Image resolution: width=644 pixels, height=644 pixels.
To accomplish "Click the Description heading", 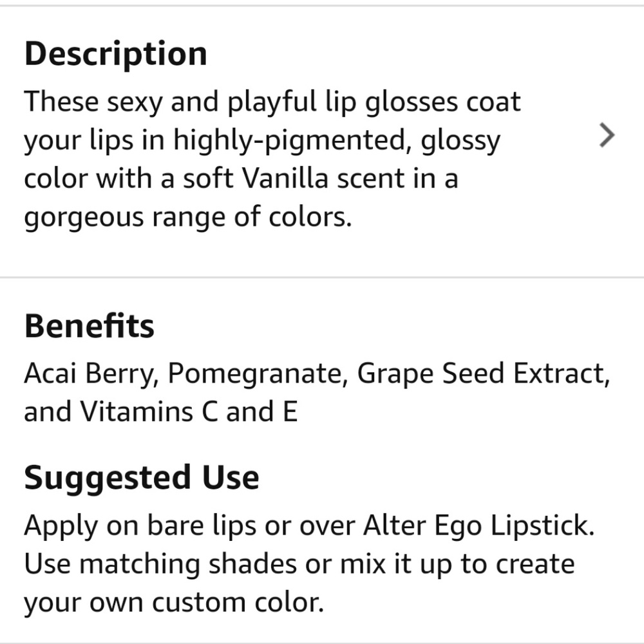I will [x=116, y=54].
